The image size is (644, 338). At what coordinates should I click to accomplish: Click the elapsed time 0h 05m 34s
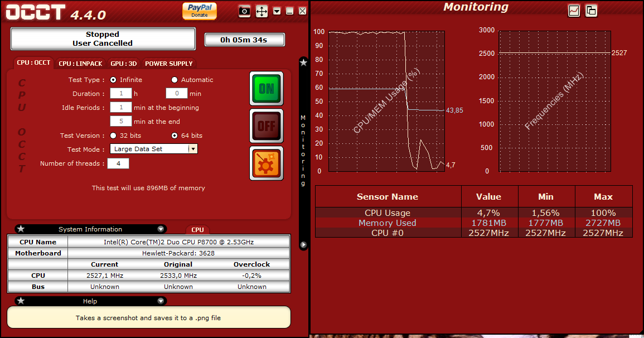pyautogui.click(x=244, y=40)
